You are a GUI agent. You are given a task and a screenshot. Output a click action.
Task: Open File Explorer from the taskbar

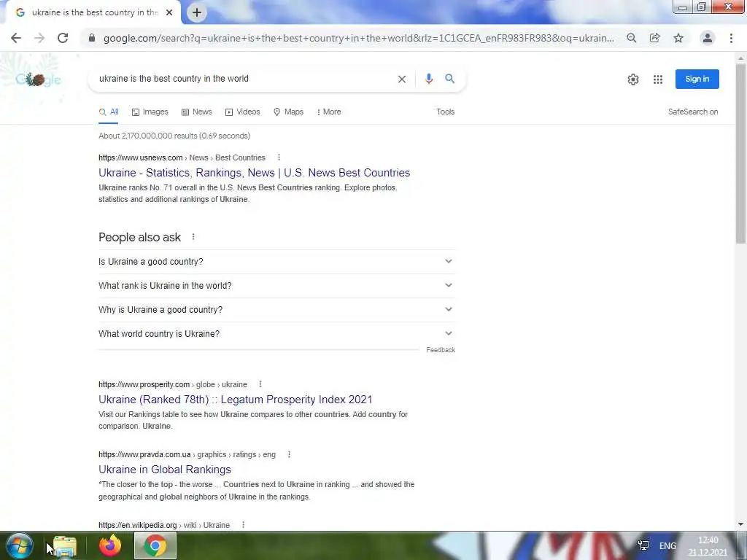click(x=65, y=545)
